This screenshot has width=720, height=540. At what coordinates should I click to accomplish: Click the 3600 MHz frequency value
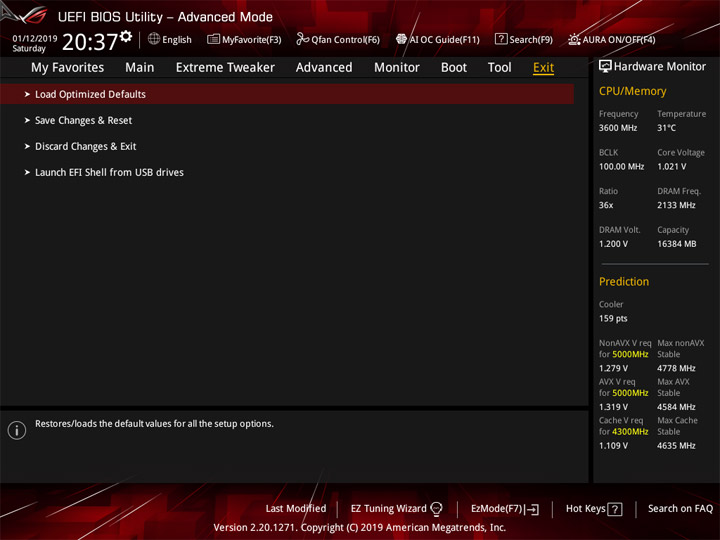[618, 128]
